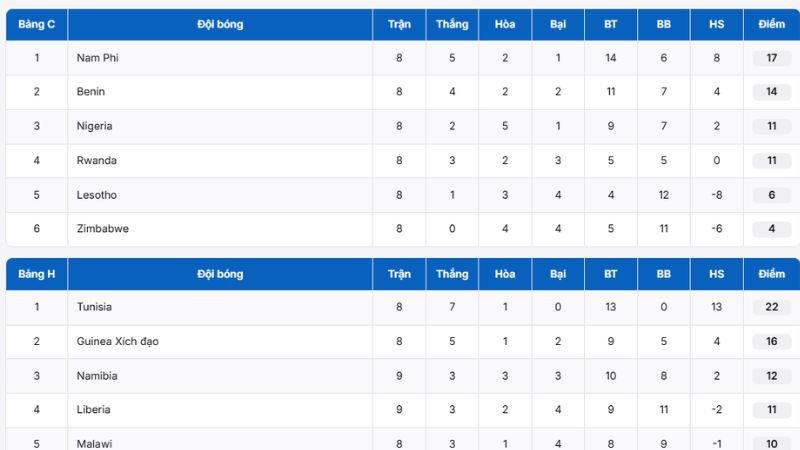Viewport: 800px width, 450px height.
Task: Click the Rwanda team name
Action: point(96,160)
